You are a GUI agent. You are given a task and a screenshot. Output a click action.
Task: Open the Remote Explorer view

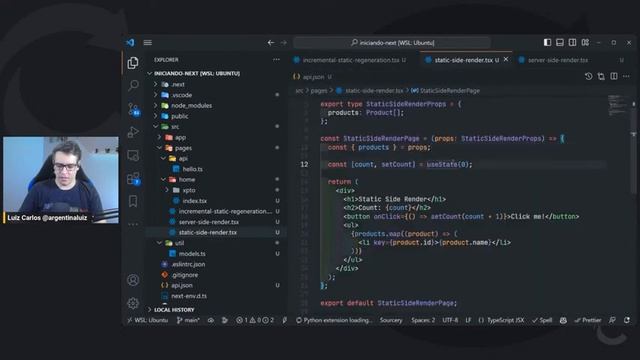[x=133, y=155]
